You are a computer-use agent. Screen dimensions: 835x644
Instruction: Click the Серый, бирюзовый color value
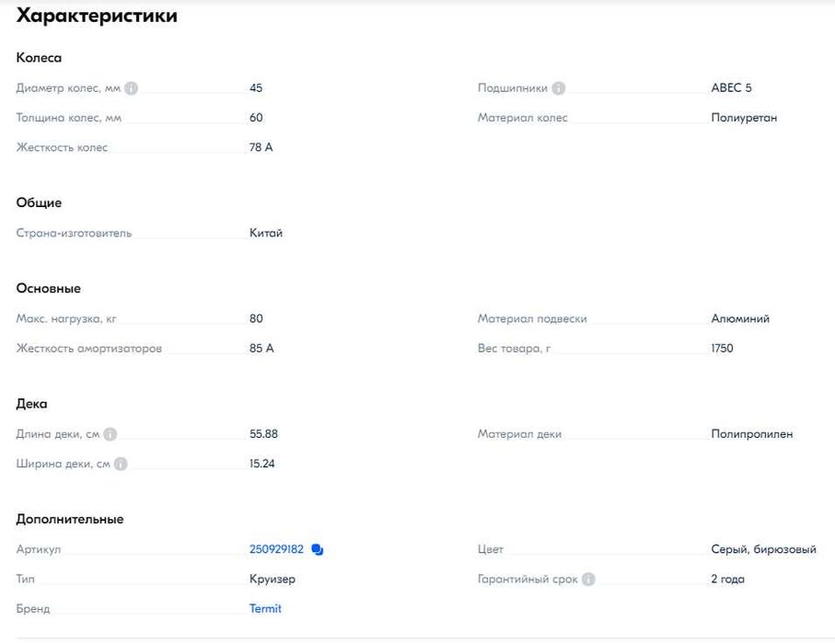point(763,549)
